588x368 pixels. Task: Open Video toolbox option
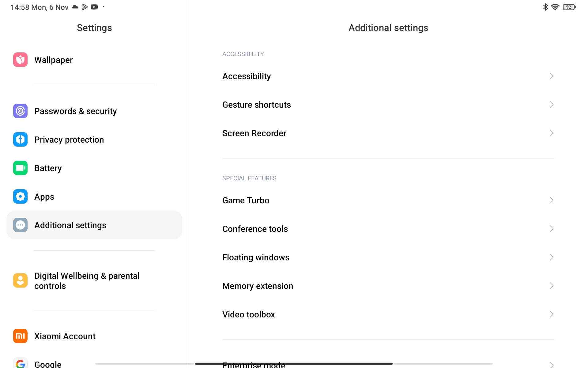(x=249, y=315)
